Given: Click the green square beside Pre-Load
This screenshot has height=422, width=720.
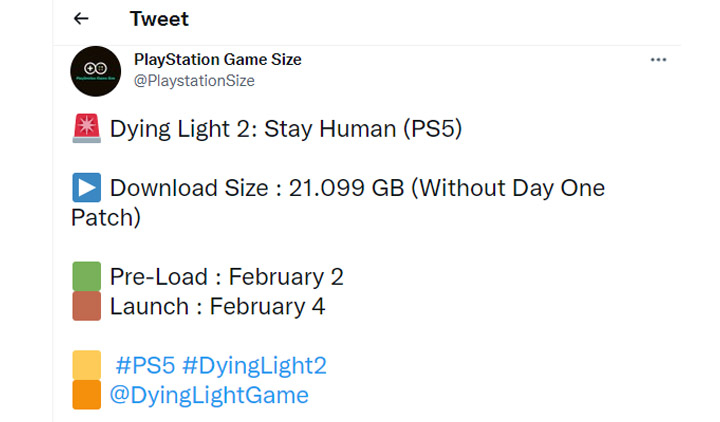Looking at the screenshot, I should (x=87, y=276).
